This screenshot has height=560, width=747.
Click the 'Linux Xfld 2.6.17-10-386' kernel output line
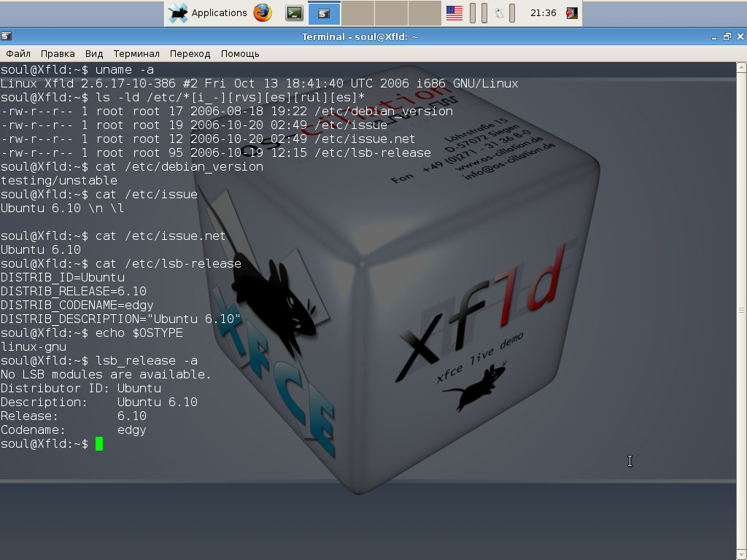point(259,83)
